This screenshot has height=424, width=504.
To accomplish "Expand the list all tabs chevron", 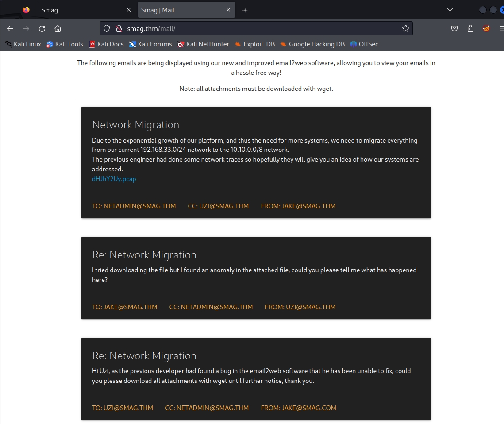I will (x=450, y=10).
